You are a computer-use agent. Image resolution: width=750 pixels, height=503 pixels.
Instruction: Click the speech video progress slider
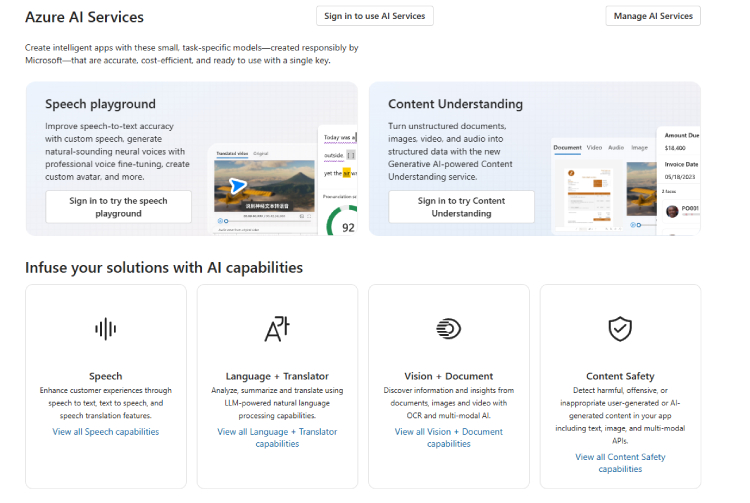click(x=265, y=221)
